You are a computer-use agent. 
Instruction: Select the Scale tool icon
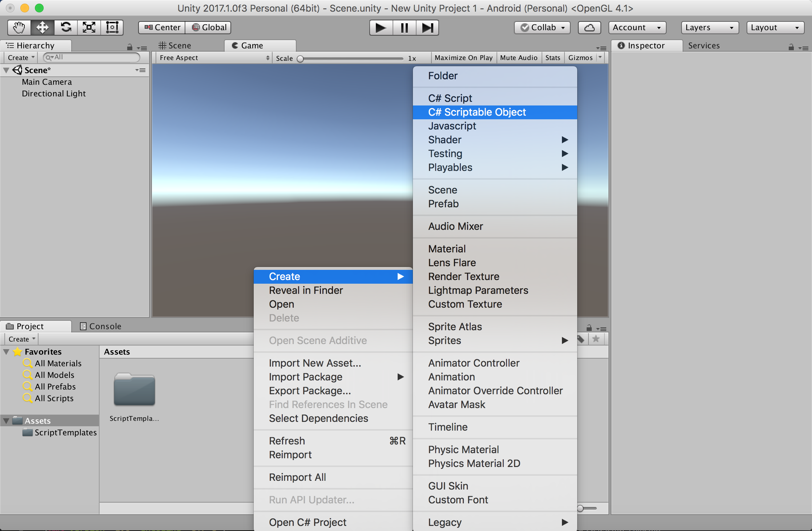click(x=89, y=28)
